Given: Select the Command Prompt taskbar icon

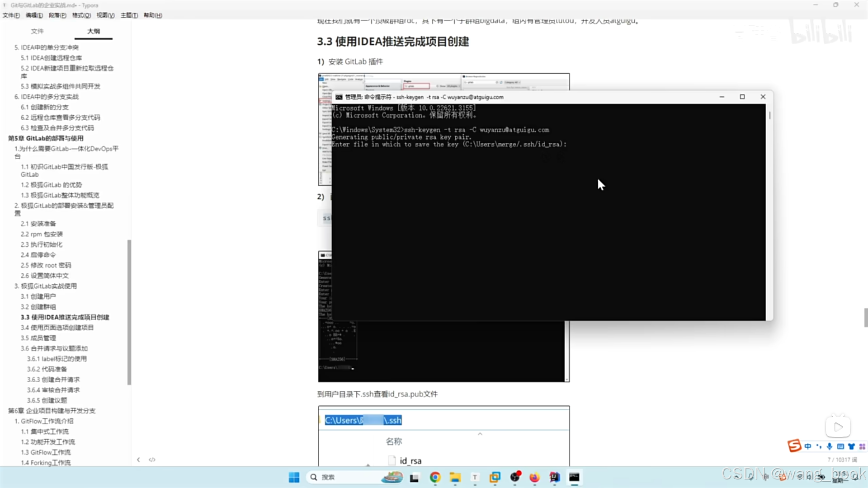Looking at the screenshot, I should coord(574,477).
